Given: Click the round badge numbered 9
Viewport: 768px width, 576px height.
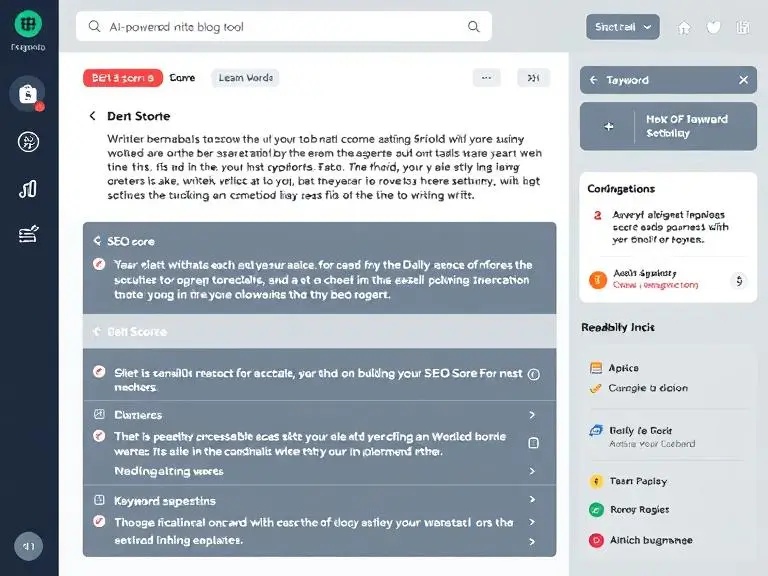Looking at the screenshot, I should tap(739, 281).
